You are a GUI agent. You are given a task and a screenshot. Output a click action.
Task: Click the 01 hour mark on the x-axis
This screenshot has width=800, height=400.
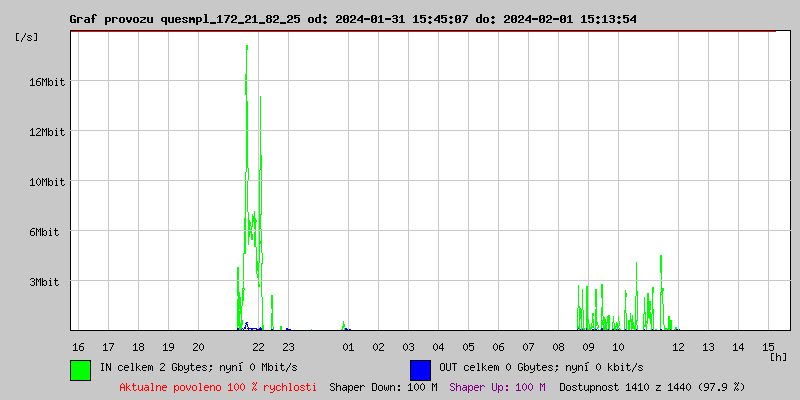(x=348, y=347)
